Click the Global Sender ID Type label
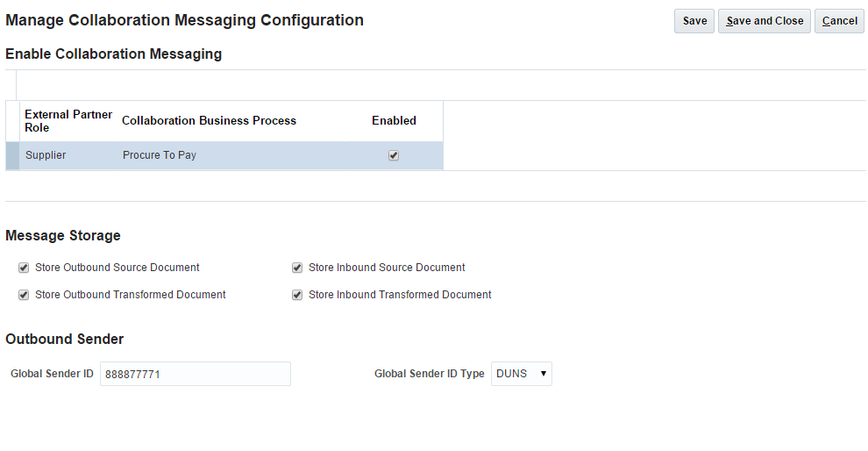Screen dimensions: 868x451 pos(429,374)
